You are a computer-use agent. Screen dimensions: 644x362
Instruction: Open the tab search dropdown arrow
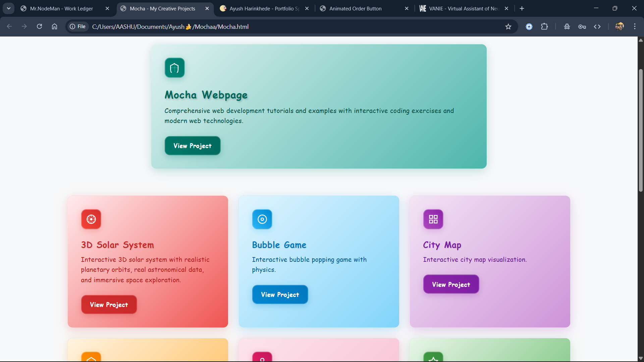pos(9,8)
